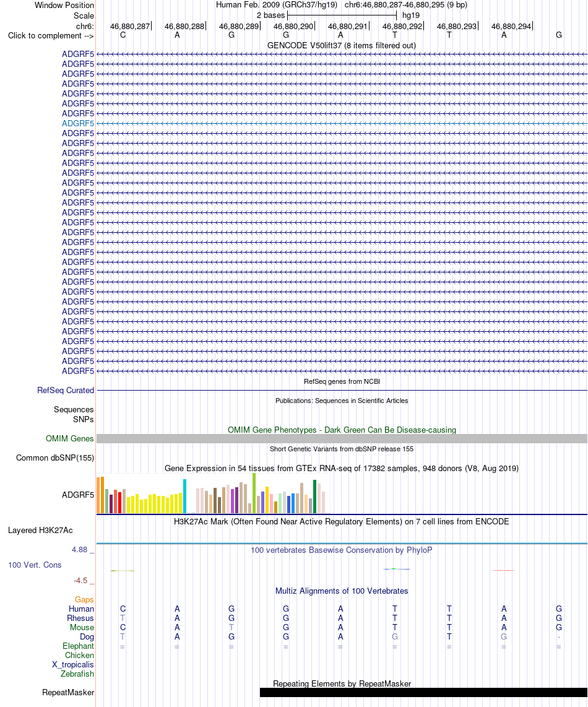Open the GENCODE V50lift37 track title
Image resolution: width=588 pixels, height=707 pixels.
coord(341,46)
